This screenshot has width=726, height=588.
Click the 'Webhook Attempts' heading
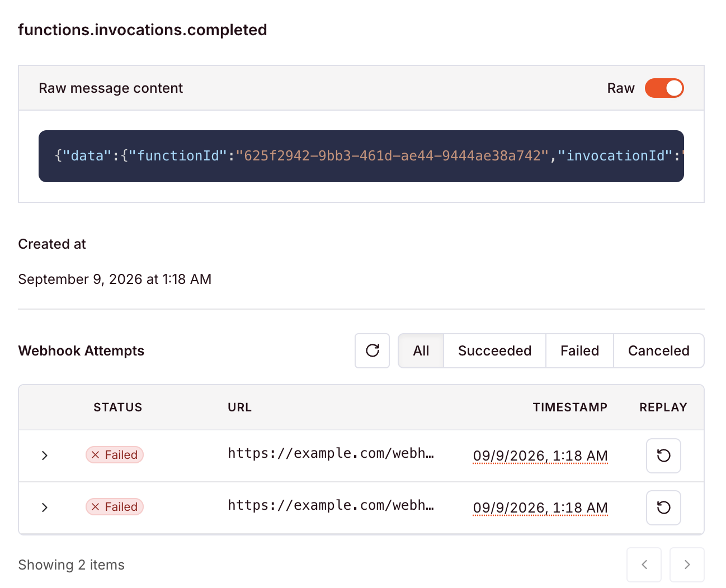[x=81, y=351]
